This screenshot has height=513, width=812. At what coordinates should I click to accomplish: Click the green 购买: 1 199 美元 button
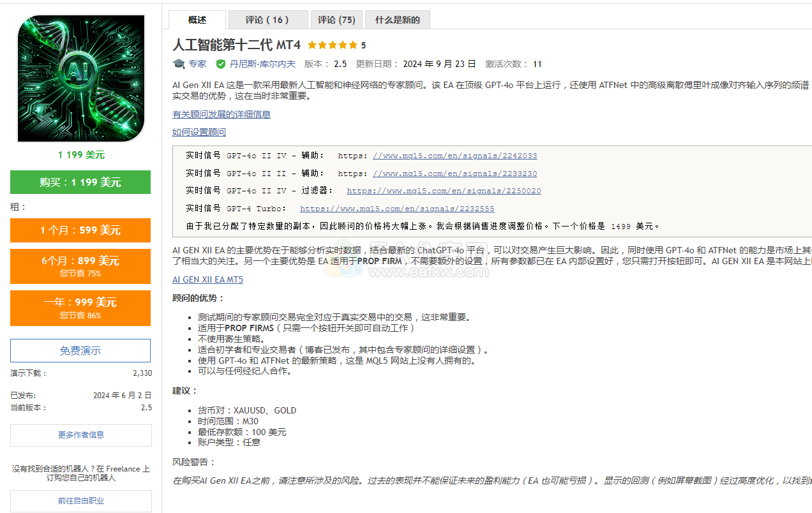click(80, 182)
